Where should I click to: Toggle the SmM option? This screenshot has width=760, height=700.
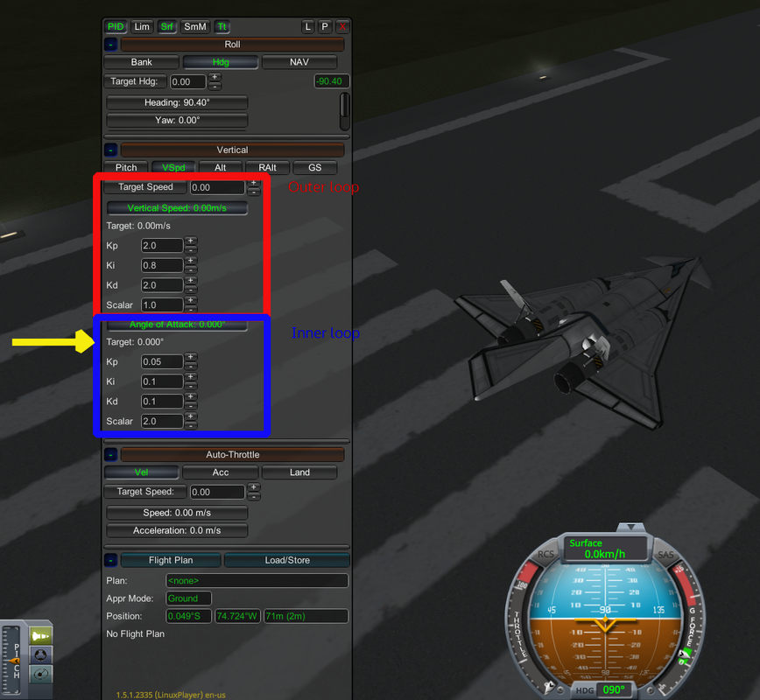[x=195, y=26]
